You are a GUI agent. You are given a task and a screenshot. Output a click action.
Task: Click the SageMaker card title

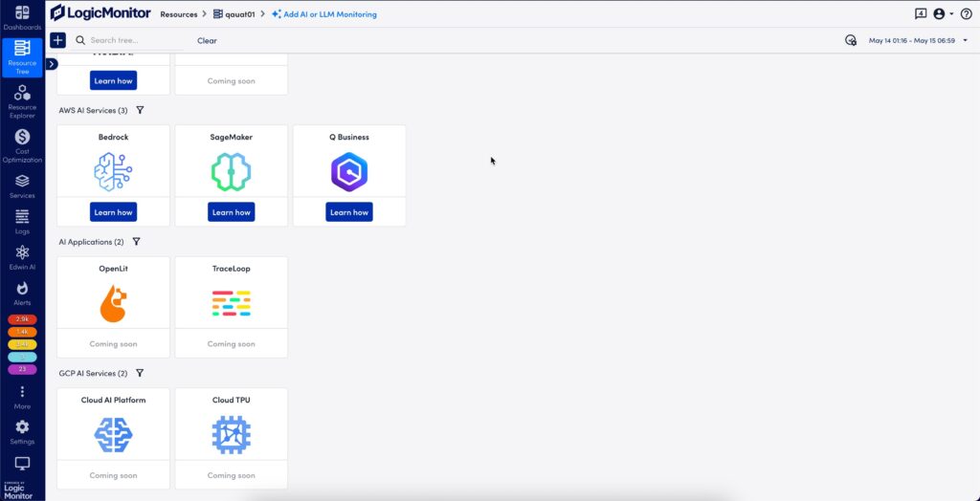(232, 137)
